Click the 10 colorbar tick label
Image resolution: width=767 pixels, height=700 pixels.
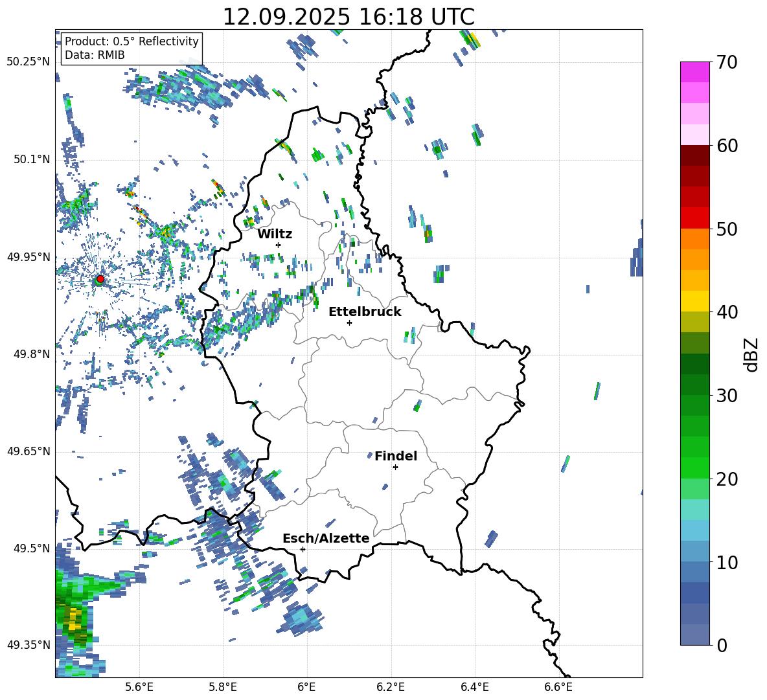(727, 562)
